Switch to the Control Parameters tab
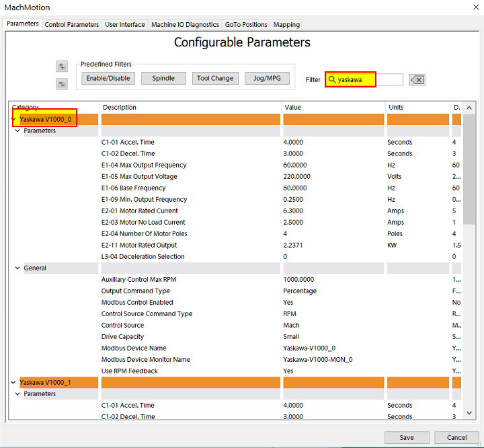The width and height of the screenshot is (484, 448). coord(71,24)
